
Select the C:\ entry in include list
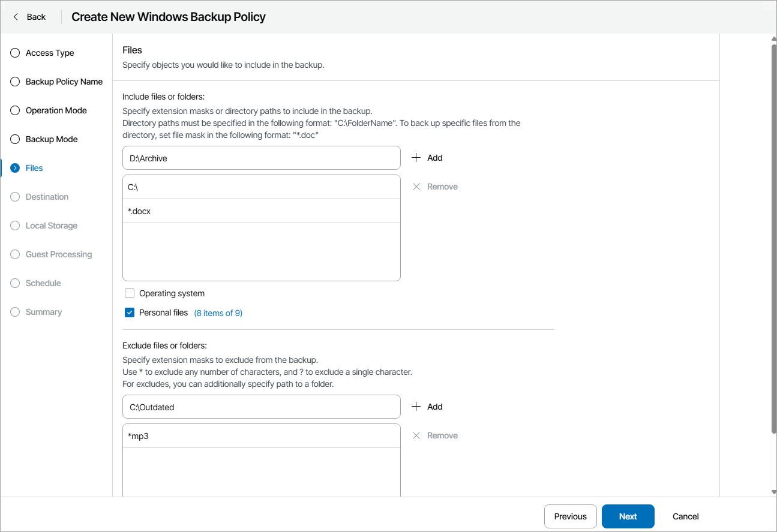tap(261, 187)
